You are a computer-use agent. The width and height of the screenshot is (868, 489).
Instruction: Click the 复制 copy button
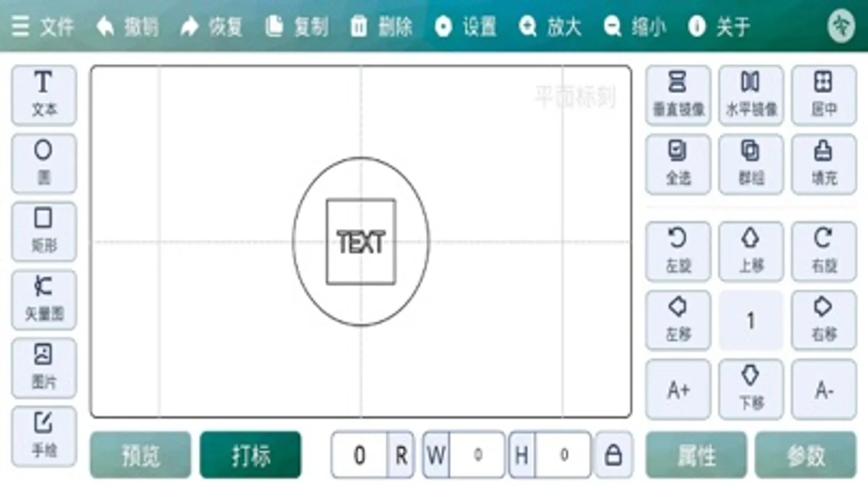pos(296,26)
